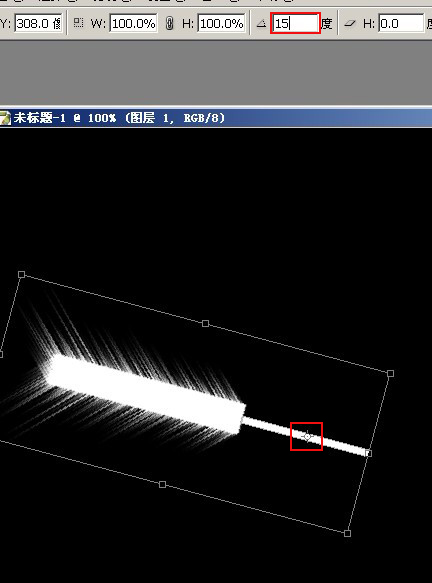Click the bottom-middle transform edge handle
This screenshot has width=432, height=583.
click(x=162, y=484)
